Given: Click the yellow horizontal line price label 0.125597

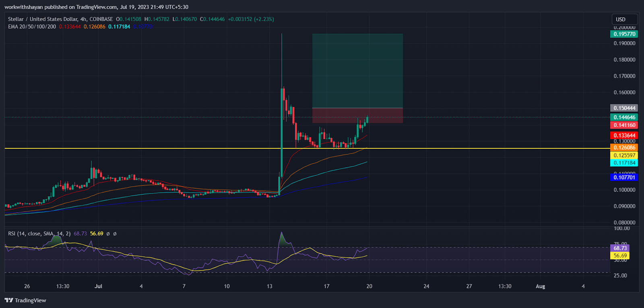Looking at the screenshot, I should pos(624,155).
